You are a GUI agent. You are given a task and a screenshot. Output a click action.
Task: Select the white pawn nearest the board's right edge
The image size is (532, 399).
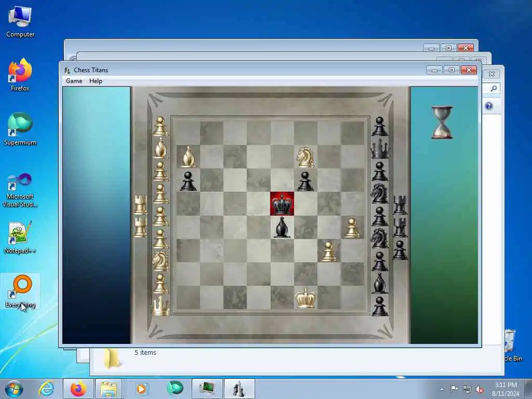pos(352,228)
